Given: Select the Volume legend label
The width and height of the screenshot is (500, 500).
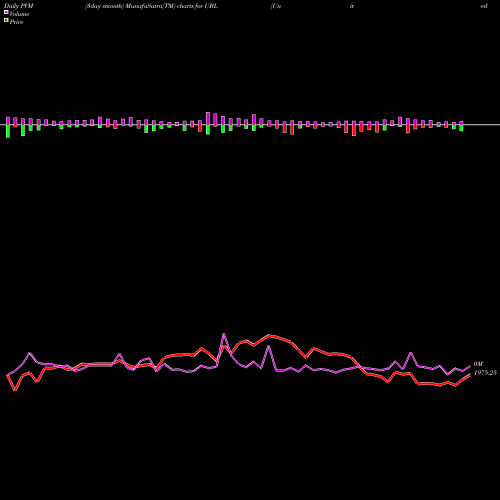Looking at the screenshot, I should pyautogui.click(x=19, y=14).
